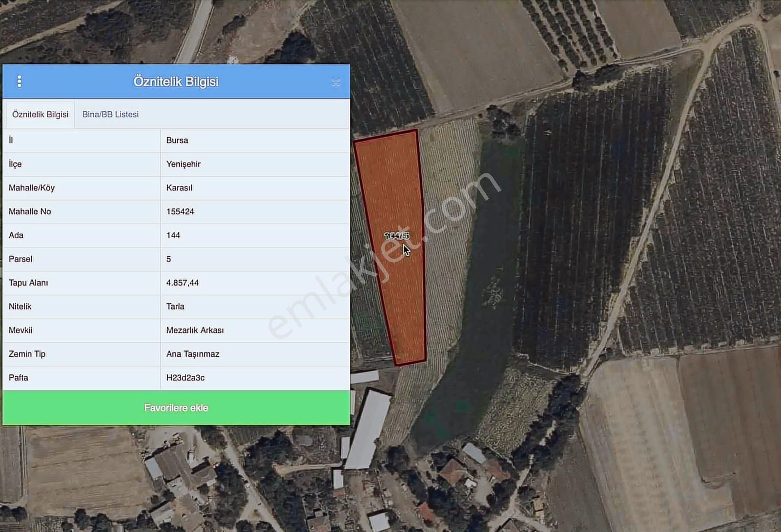Select the Öznitelik Bilgisi tab

[x=40, y=114]
